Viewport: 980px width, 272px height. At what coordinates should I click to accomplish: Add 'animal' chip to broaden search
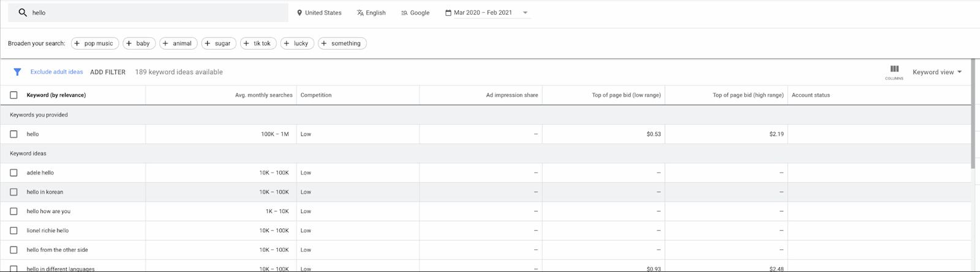[178, 43]
